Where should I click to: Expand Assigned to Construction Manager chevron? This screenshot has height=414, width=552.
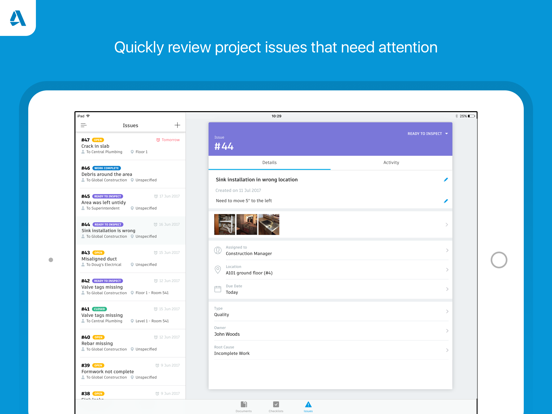[447, 250]
